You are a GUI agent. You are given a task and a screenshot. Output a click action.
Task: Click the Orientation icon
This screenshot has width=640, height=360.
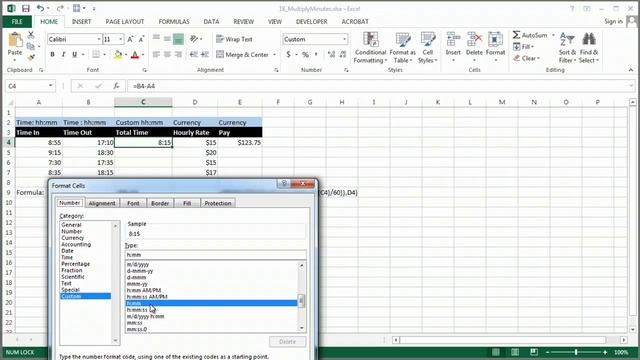pos(194,39)
